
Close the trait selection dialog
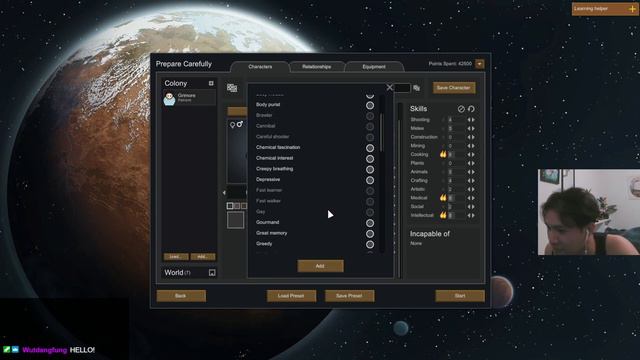389,87
